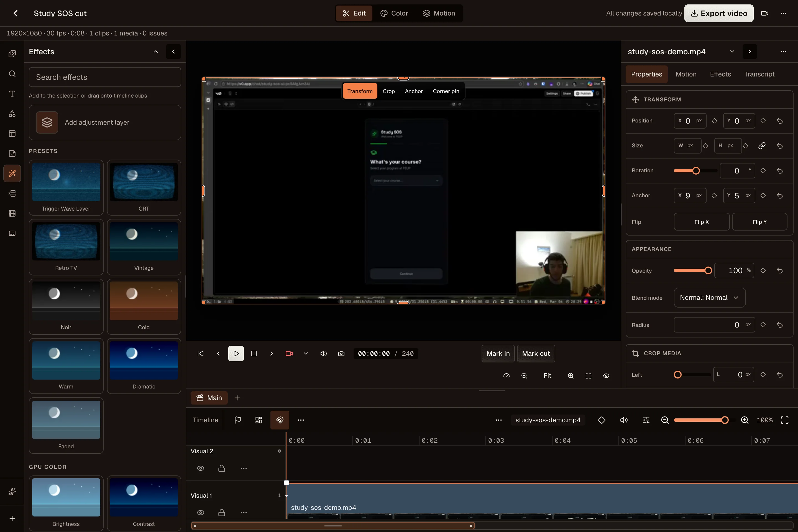The width and height of the screenshot is (798, 532).
Task: Open the timeline mixer sliders icon
Action: click(646, 420)
